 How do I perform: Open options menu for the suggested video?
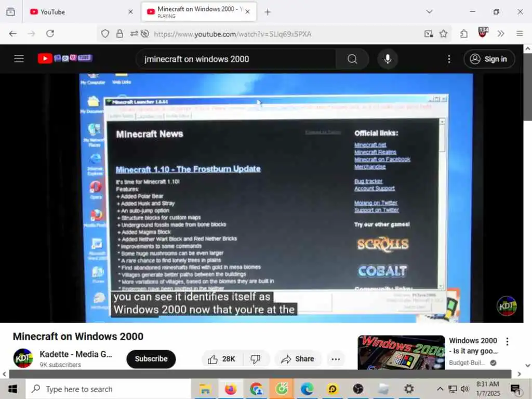click(507, 341)
